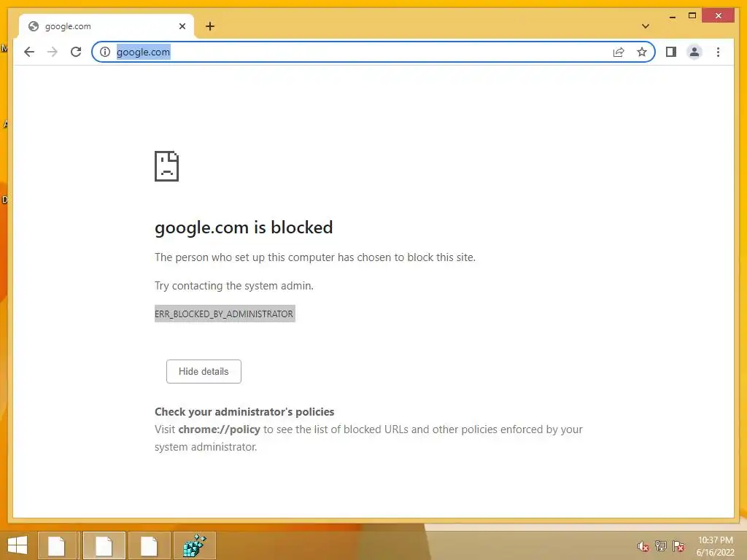Click the browser back arrow
Viewport: 747px width, 560px height.
coord(29,52)
